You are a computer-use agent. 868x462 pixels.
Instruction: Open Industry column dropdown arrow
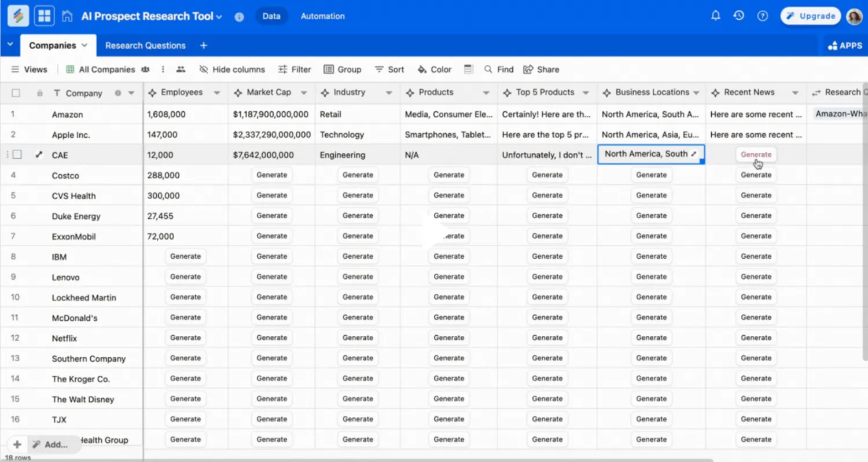coord(389,93)
